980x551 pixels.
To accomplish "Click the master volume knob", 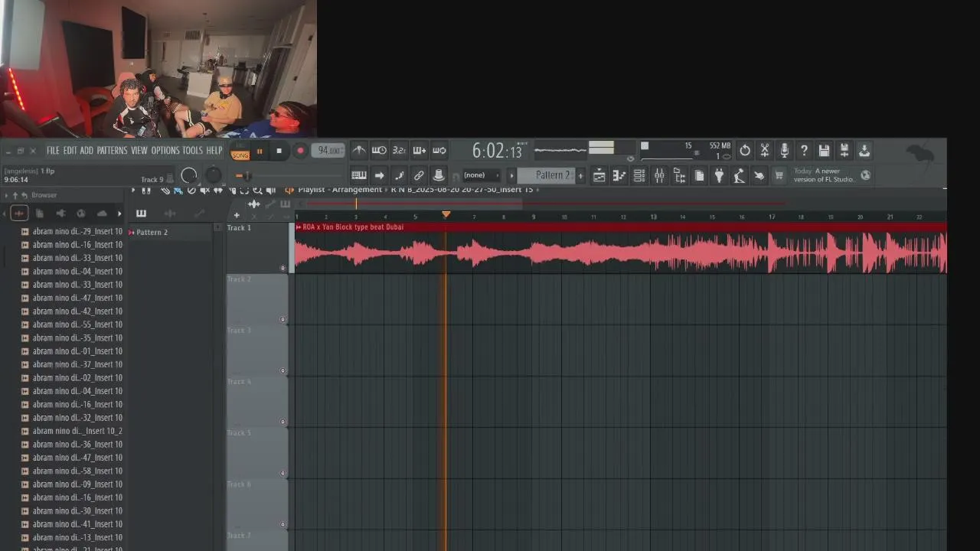I will pos(189,176).
